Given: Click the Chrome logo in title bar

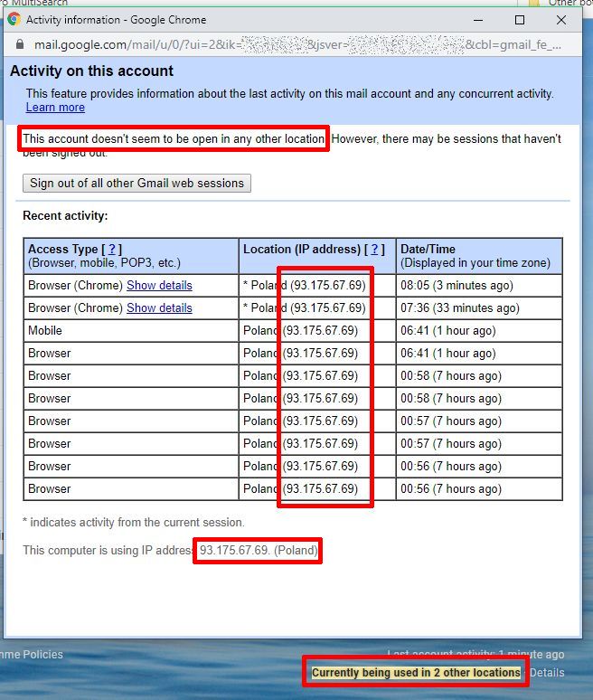Looking at the screenshot, I should (x=14, y=20).
